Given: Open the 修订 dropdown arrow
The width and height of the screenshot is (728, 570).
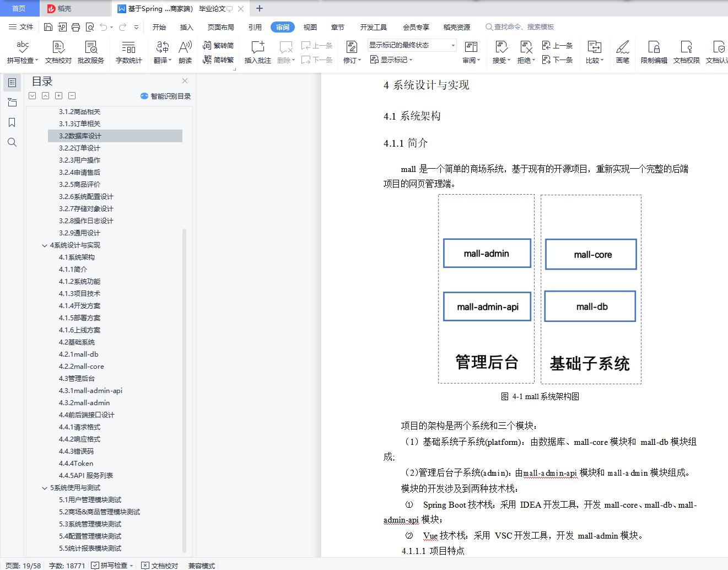Looking at the screenshot, I should [x=360, y=60].
